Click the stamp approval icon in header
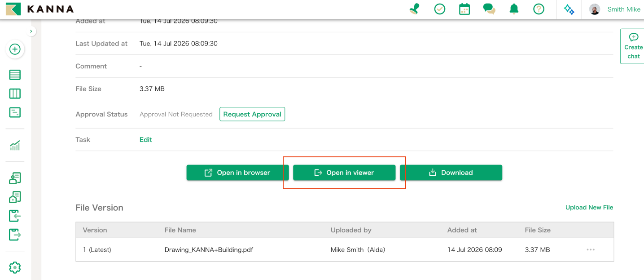The height and width of the screenshot is (280, 644). [x=415, y=9]
